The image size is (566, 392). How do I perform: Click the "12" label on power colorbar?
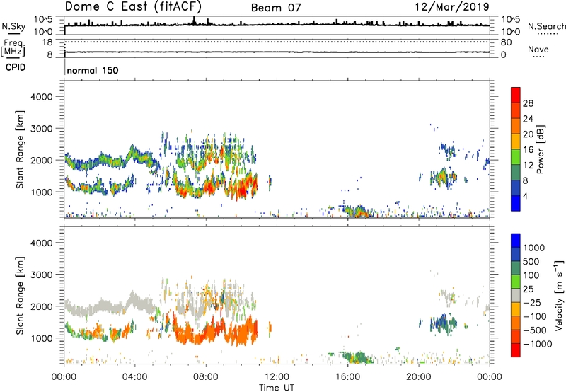[528, 166]
